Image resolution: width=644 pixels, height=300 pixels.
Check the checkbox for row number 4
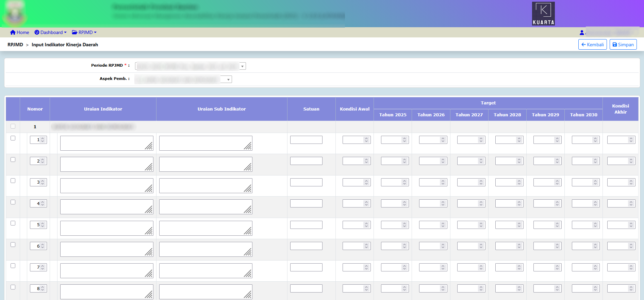(13, 202)
